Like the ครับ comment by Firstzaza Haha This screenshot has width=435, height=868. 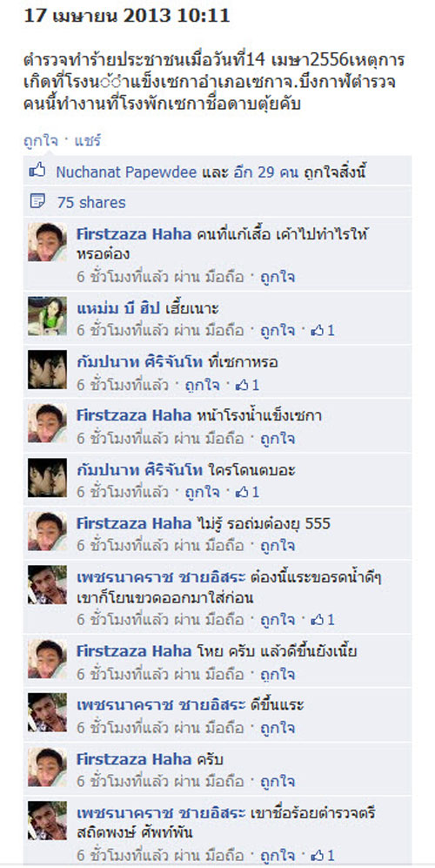(x=277, y=781)
